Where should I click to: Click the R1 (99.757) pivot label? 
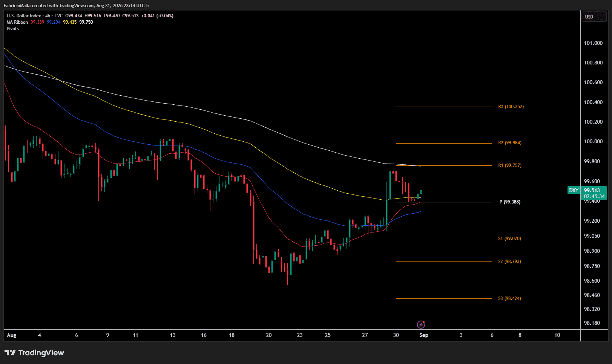[510, 165]
